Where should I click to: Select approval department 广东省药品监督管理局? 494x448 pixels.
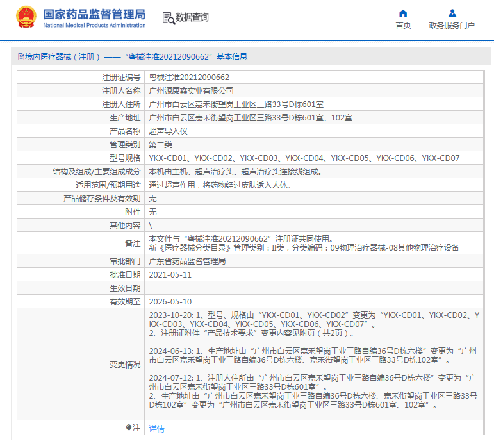point(188,261)
